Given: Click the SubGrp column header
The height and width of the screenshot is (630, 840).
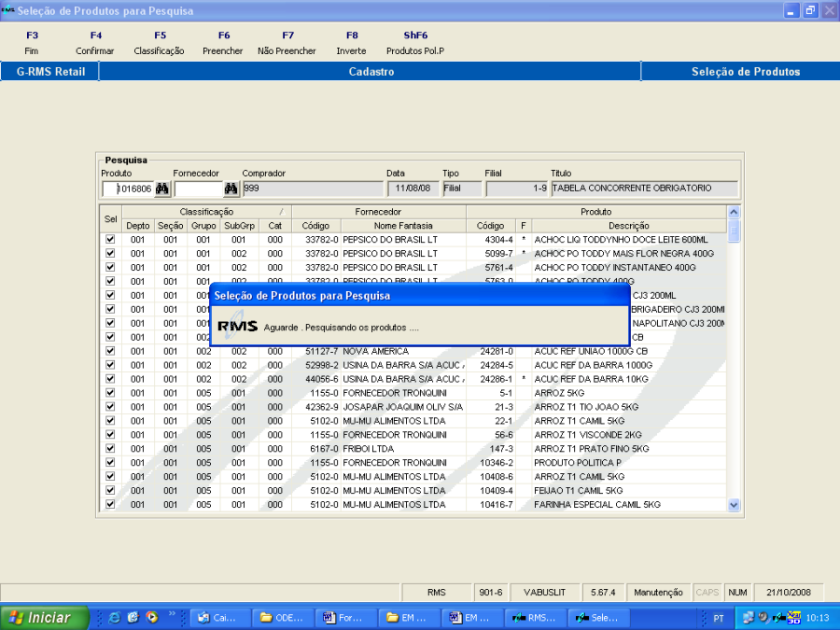Looking at the screenshot, I should tap(240, 226).
